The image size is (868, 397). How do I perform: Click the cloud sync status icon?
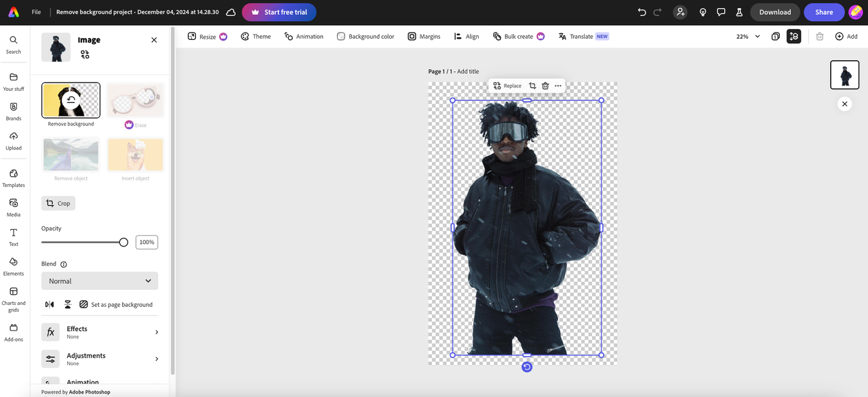(231, 12)
